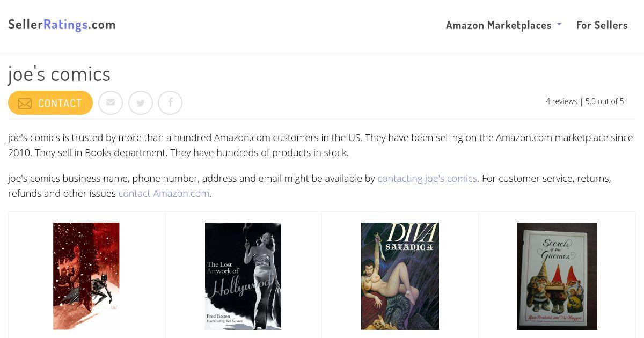Click the round email share icon
Image resolution: width=644 pixels, height=338 pixels.
pos(111,102)
